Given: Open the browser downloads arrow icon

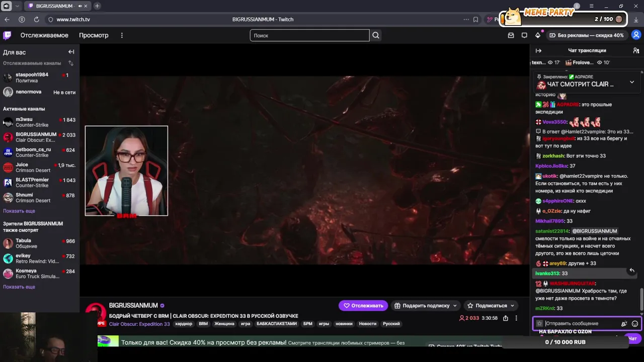Looking at the screenshot, I should pos(636,19).
